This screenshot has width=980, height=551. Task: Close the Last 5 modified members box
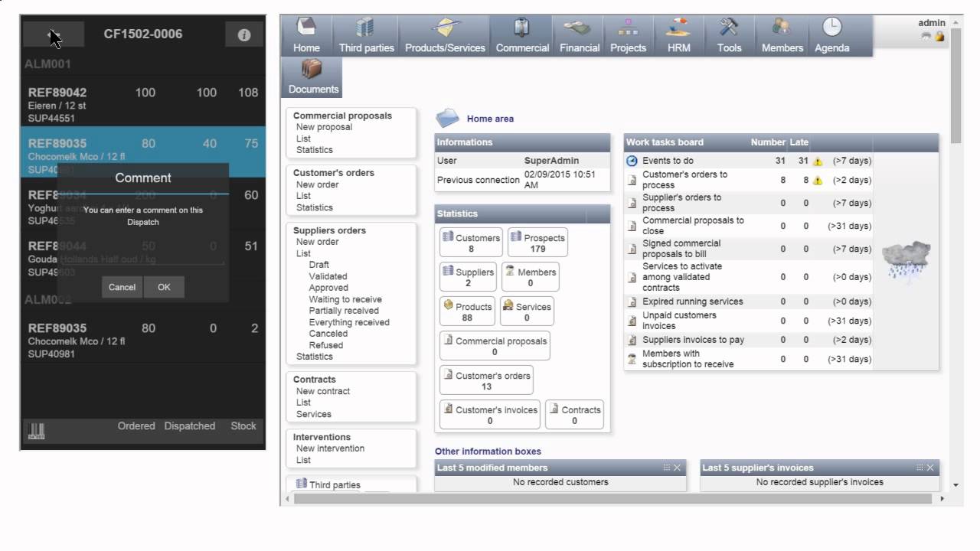[x=677, y=468]
